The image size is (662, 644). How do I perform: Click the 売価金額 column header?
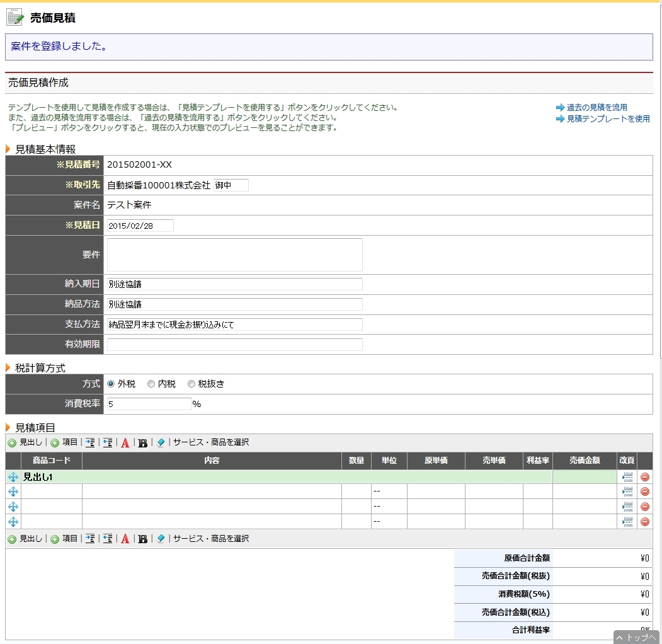585,461
